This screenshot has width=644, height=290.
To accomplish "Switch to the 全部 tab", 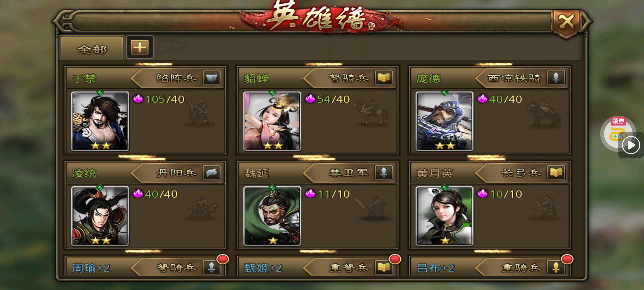I will pos(92,48).
